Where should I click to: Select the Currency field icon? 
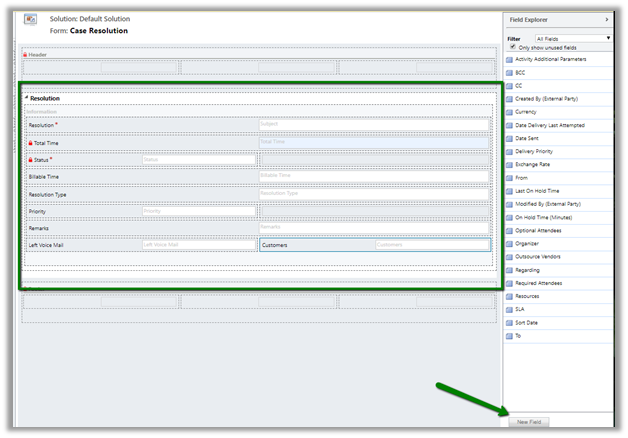point(510,112)
